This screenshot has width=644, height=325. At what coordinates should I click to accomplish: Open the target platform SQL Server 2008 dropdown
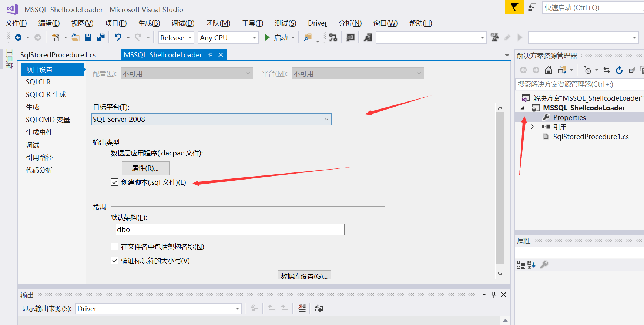point(211,119)
